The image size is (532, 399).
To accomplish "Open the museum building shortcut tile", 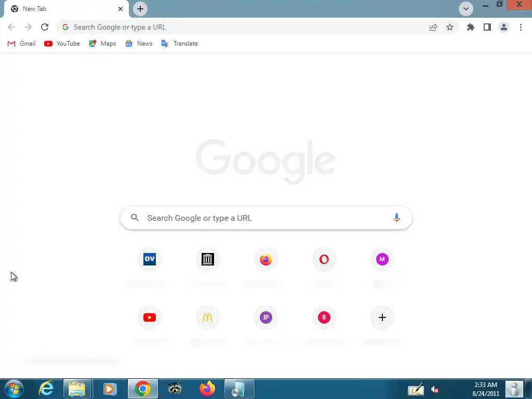I will 208,259.
